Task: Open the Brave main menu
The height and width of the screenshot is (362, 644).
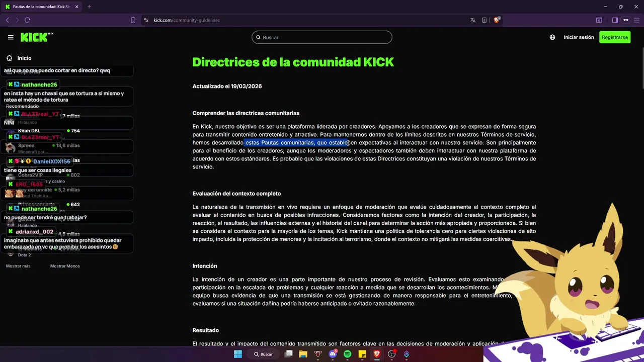Action: pos(637,20)
